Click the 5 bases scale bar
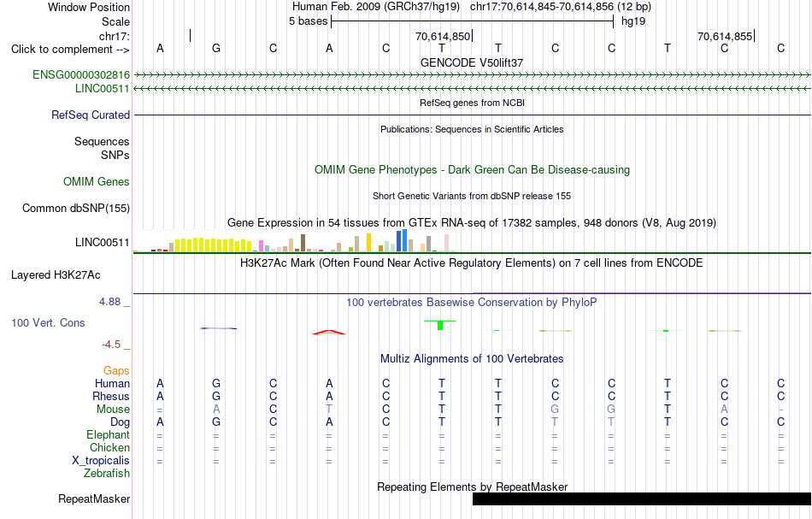 [472, 21]
